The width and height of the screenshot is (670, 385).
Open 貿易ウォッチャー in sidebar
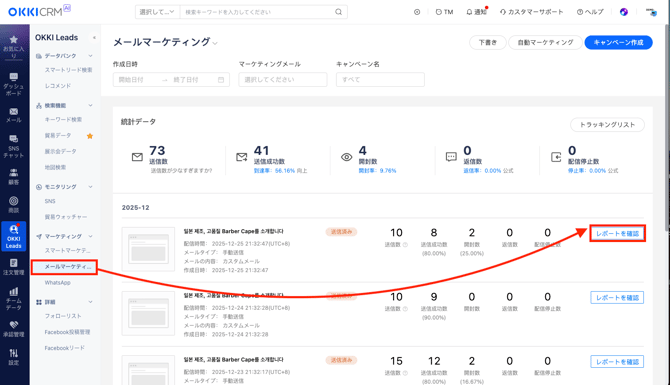(x=66, y=217)
